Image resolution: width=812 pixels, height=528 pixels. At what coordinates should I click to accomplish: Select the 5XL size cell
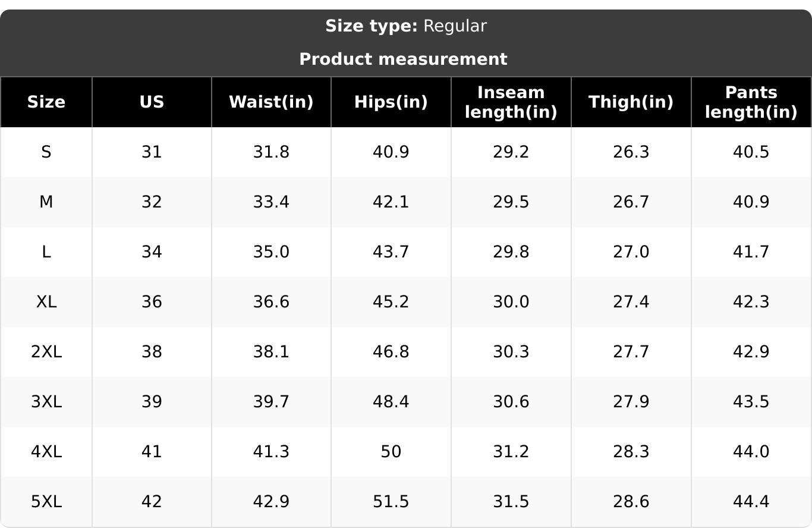click(x=46, y=502)
